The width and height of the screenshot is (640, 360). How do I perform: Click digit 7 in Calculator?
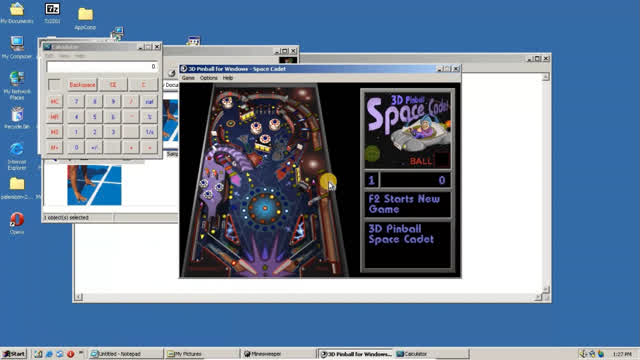76,101
